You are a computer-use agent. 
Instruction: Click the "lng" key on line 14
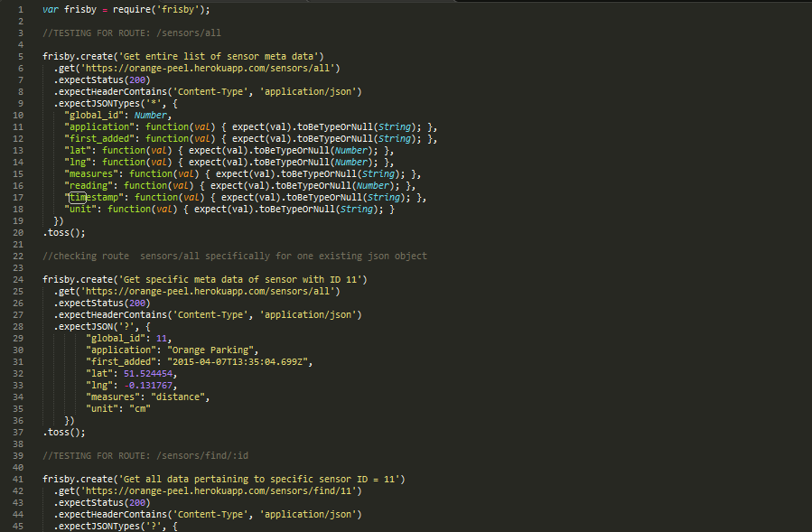(78, 163)
